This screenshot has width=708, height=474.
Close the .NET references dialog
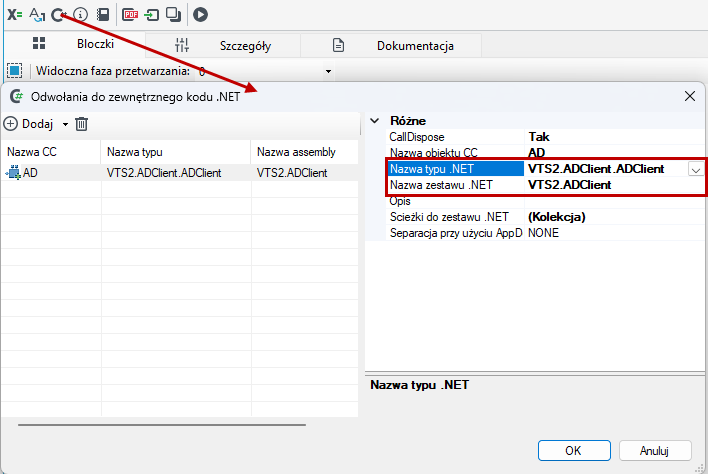pyautogui.click(x=689, y=96)
